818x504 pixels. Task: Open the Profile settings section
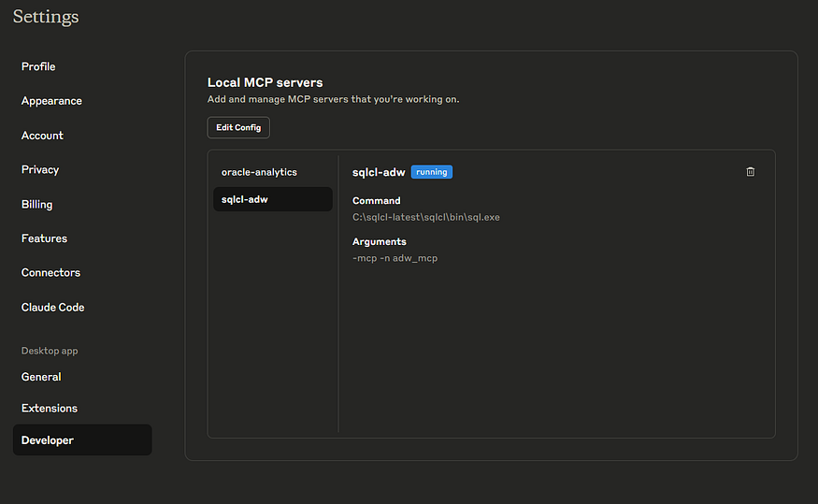[38, 66]
